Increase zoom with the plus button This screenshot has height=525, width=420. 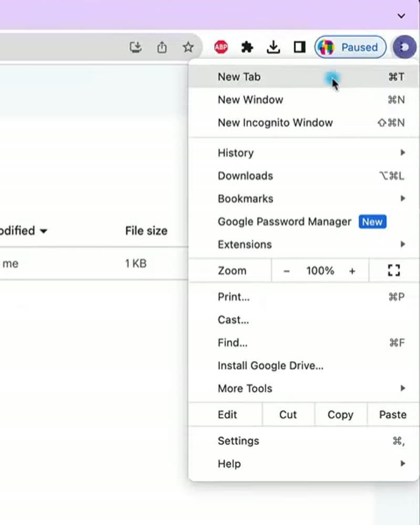[x=352, y=271]
